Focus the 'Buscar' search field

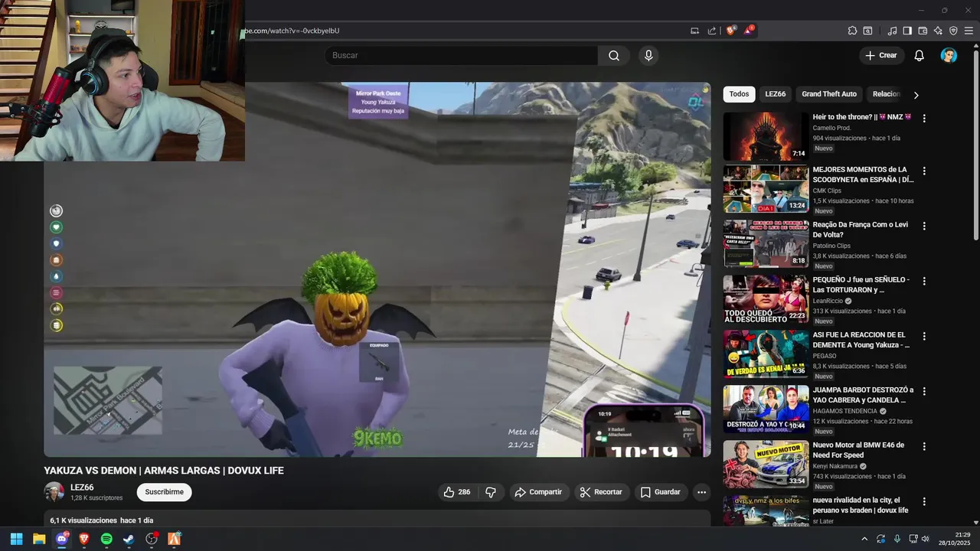pos(461,55)
